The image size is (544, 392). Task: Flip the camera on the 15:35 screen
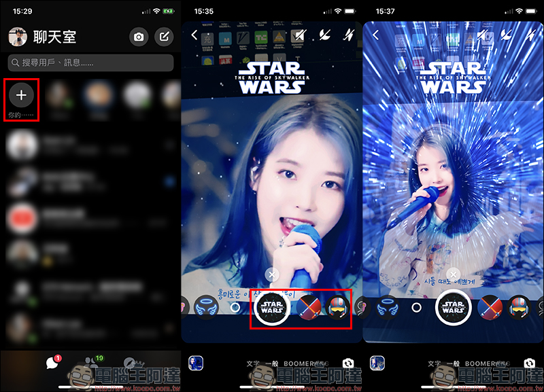click(347, 363)
